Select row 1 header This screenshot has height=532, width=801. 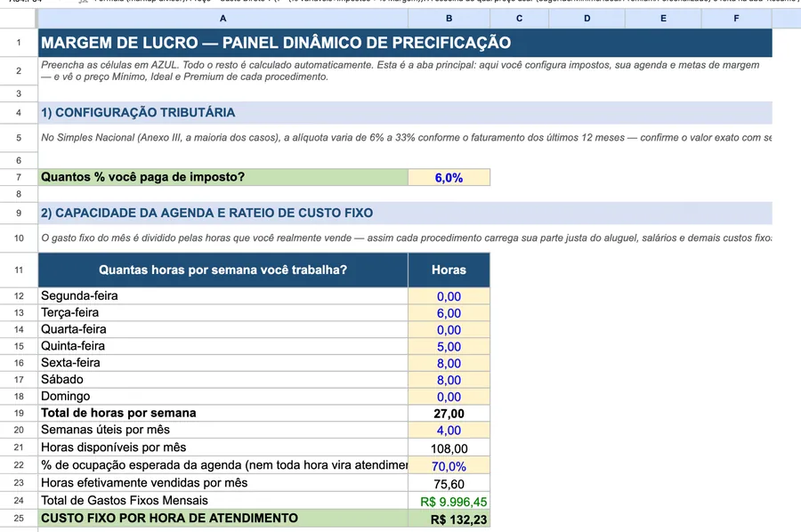click(19, 43)
